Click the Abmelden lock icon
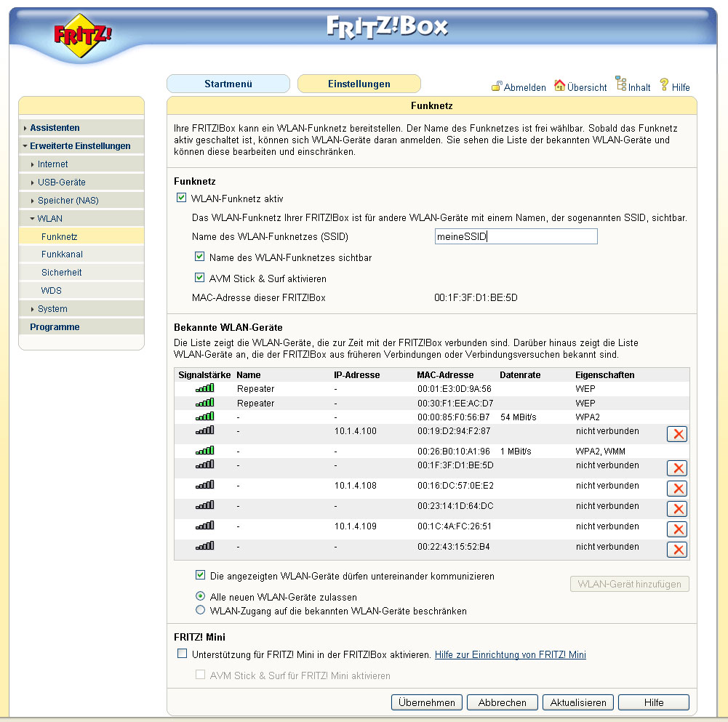This screenshot has width=728, height=722. [x=496, y=87]
